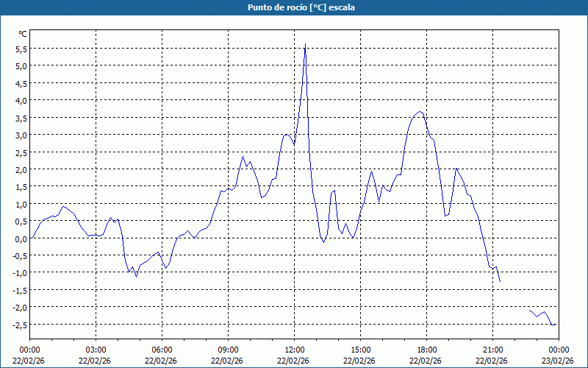Click the 5,5 y-axis label

pos(21,49)
